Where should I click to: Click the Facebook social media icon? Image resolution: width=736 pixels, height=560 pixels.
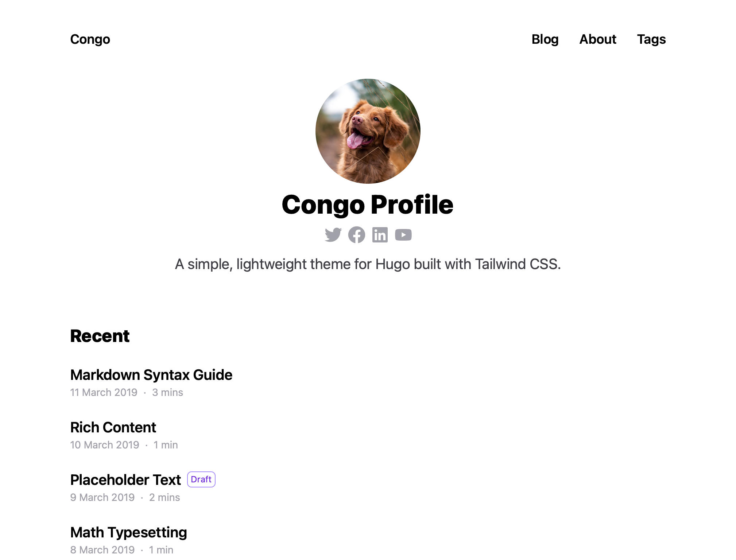357,235
